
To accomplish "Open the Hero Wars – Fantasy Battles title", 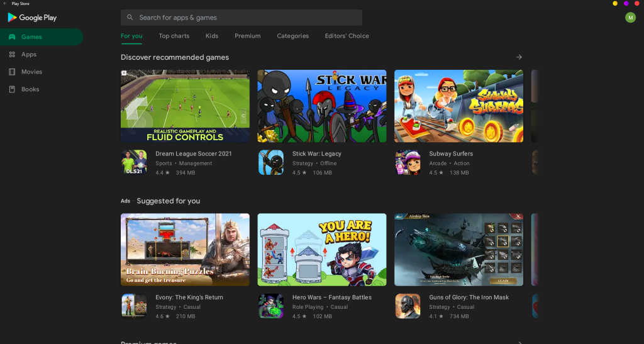I will point(332,297).
